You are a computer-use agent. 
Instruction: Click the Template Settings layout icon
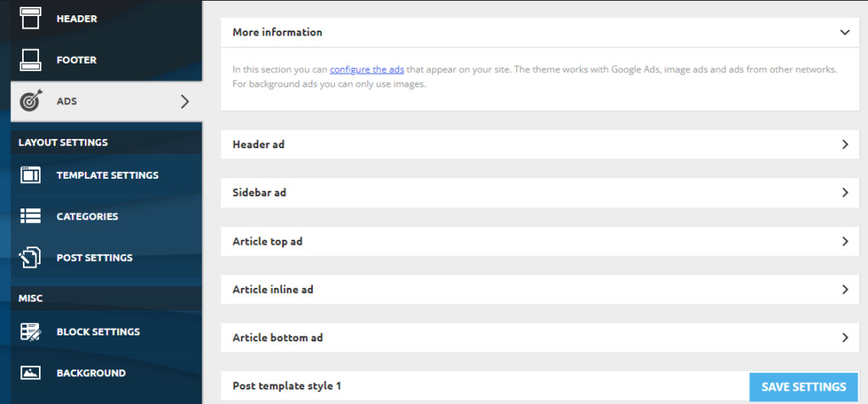pos(31,174)
